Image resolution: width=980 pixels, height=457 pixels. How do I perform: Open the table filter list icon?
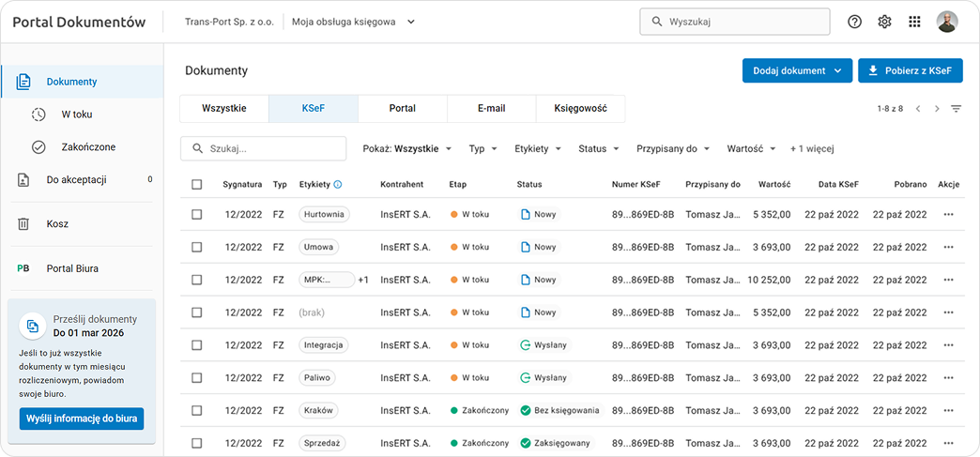[x=956, y=109]
